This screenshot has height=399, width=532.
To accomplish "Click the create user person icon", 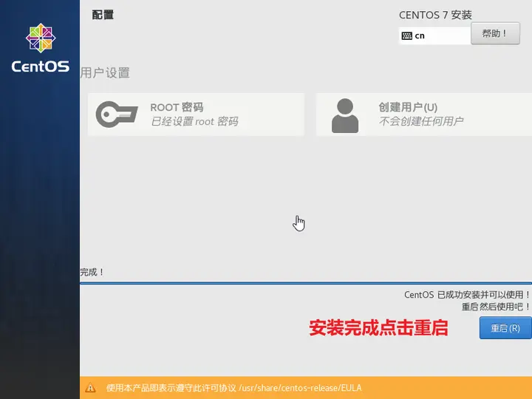I will (345, 115).
